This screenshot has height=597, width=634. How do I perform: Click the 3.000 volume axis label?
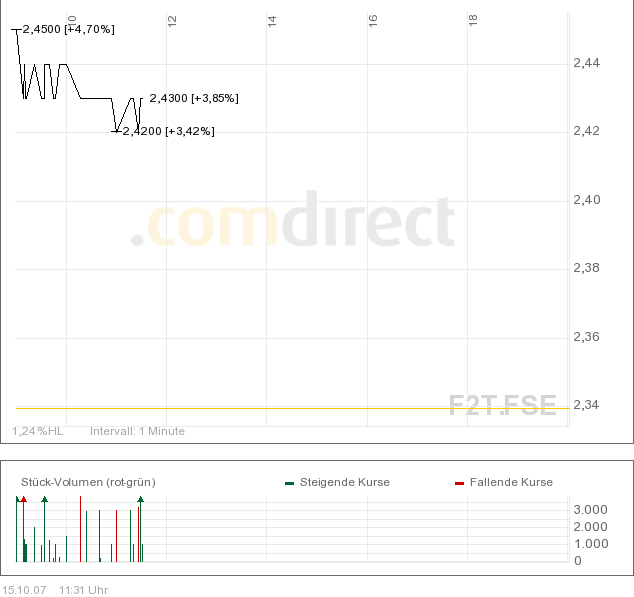coord(590,509)
